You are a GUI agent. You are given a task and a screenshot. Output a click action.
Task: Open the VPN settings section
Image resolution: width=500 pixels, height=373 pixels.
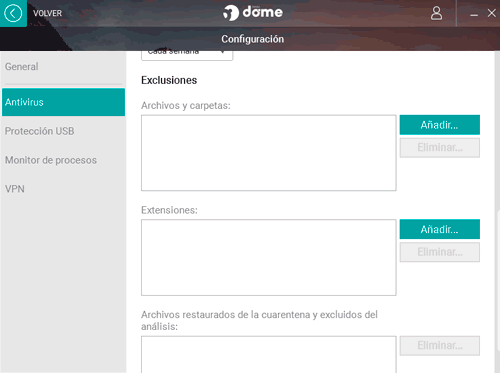pyautogui.click(x=63, y=189)
